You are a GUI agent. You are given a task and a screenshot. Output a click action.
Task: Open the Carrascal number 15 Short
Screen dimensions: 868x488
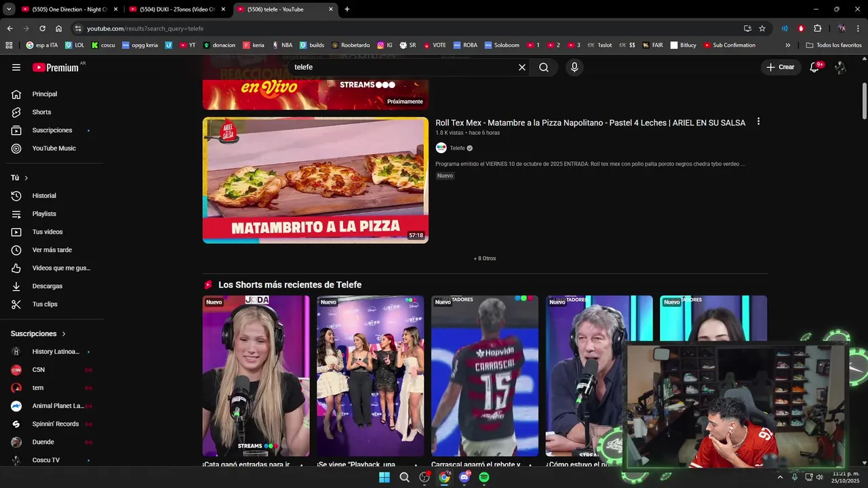(x=485, y=376)
